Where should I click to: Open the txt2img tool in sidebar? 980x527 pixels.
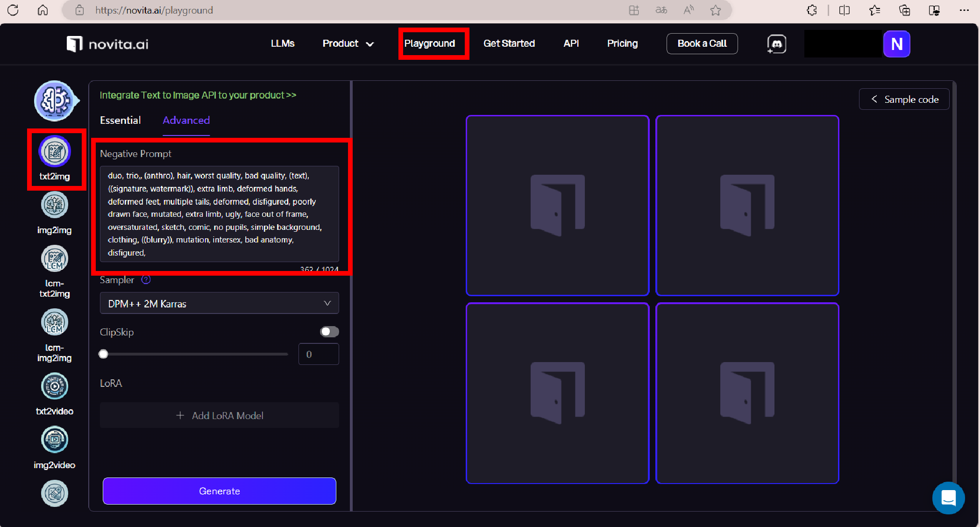click(x=55, y=152)
